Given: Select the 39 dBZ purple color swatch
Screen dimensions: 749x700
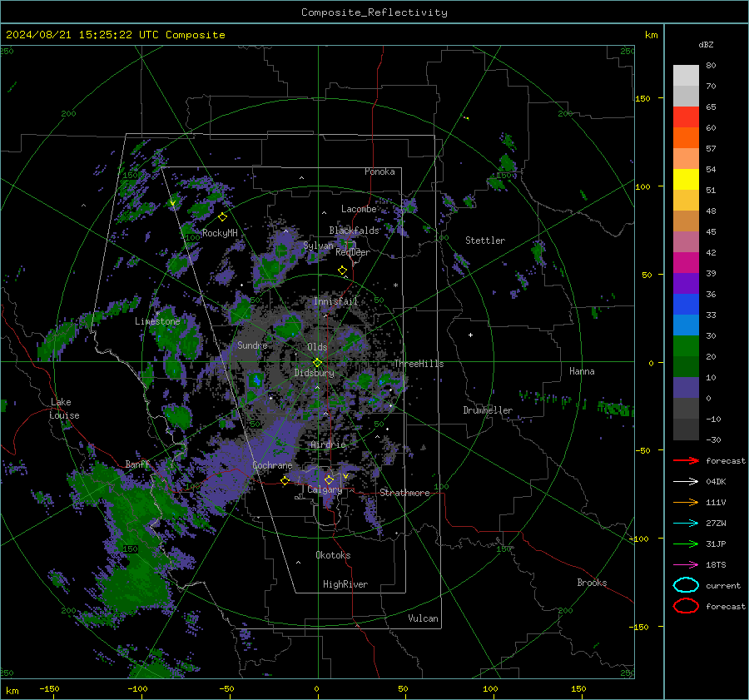Looking at the screenshot, I should click(686, 283).
